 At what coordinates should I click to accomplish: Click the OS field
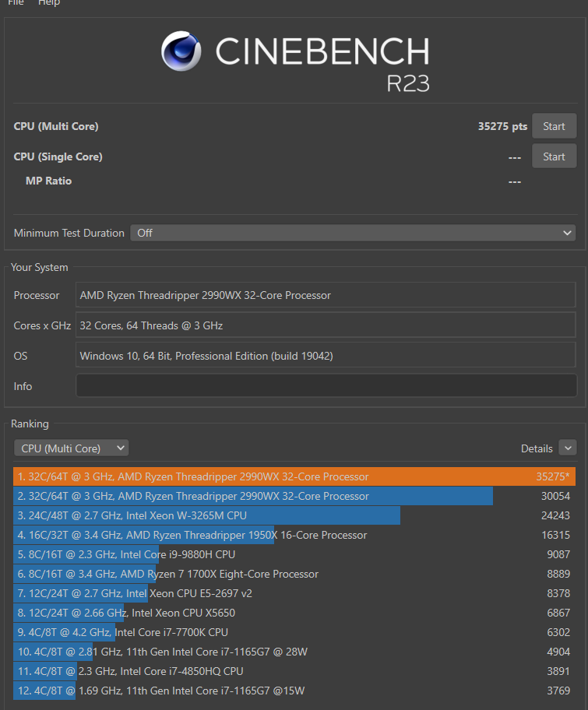point(326,356)
